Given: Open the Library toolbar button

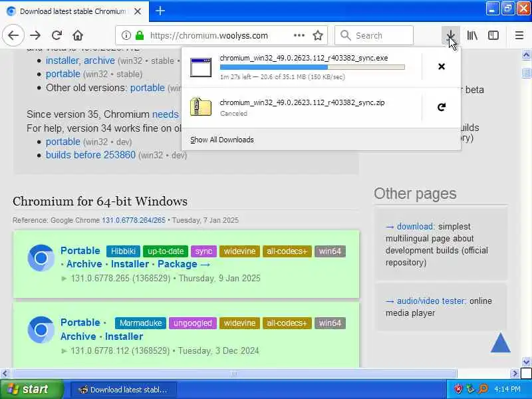Looking at the screenshot, I should [472, 35].
